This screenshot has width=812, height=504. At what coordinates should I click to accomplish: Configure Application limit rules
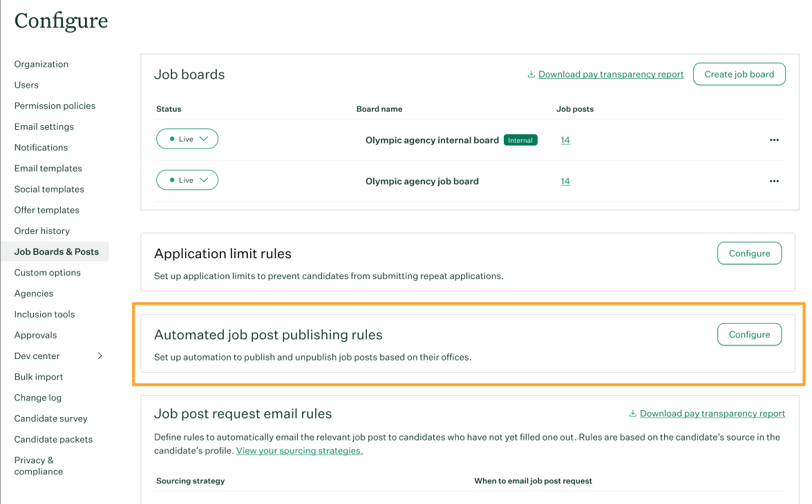point(749,253)
